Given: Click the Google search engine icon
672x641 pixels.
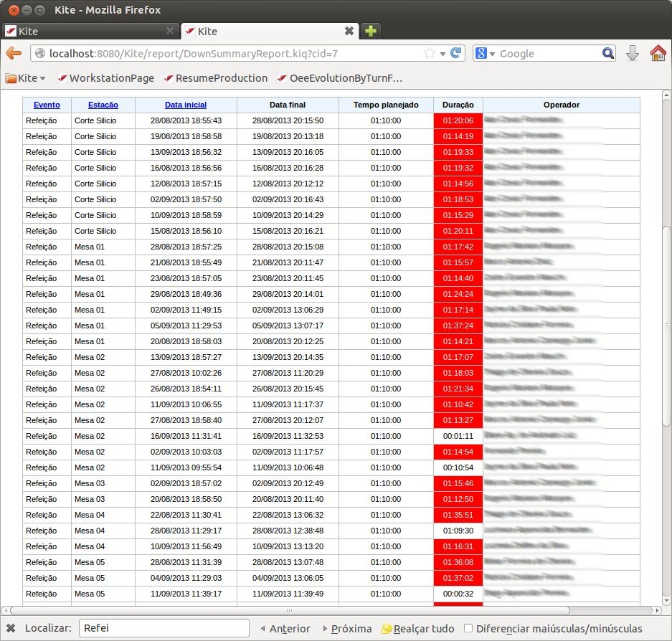Looking at the screenshot, I should click(481, 53).
